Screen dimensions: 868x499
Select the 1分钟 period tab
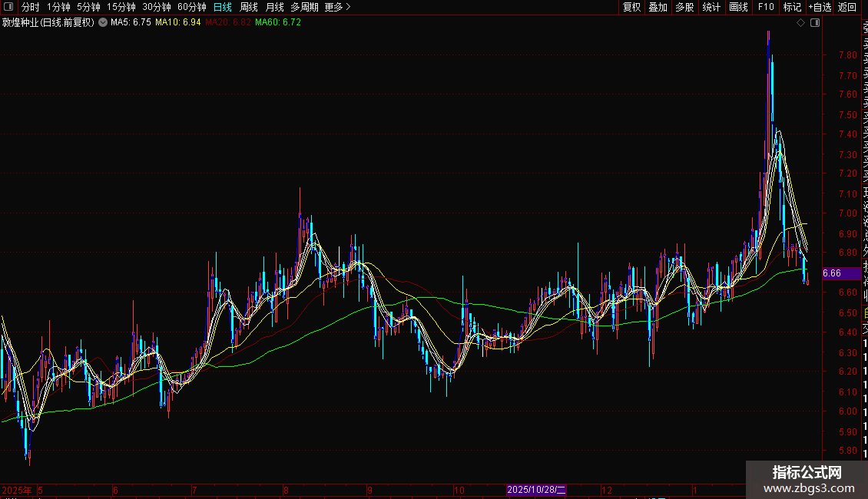click(x=58, y=7)
